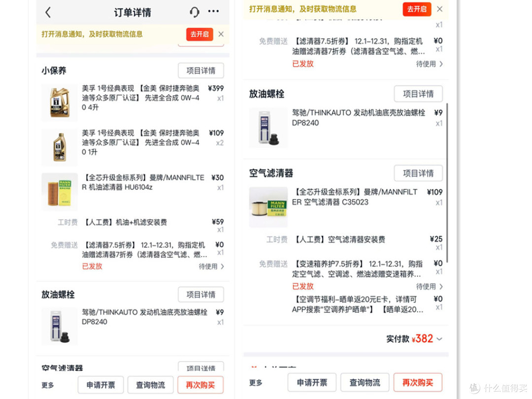532x399 pixels.
Task: Select 空调节福利 晒单返20元E卡 row
Action: coord(367,304)
